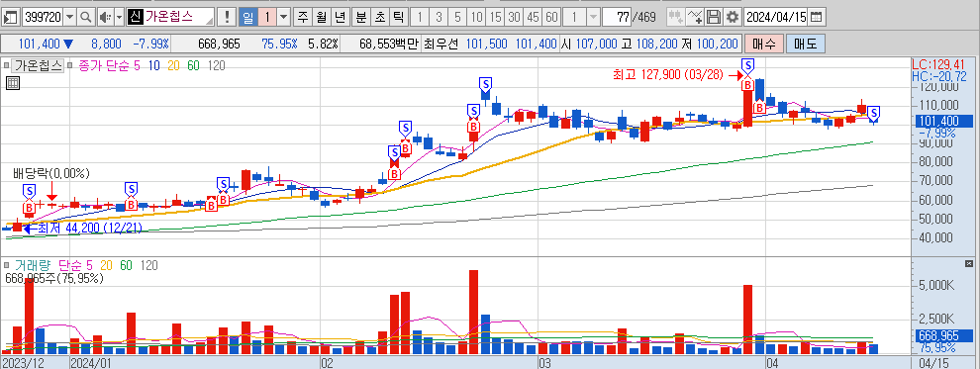Select the 3 interval button

(x=439, y=17)
